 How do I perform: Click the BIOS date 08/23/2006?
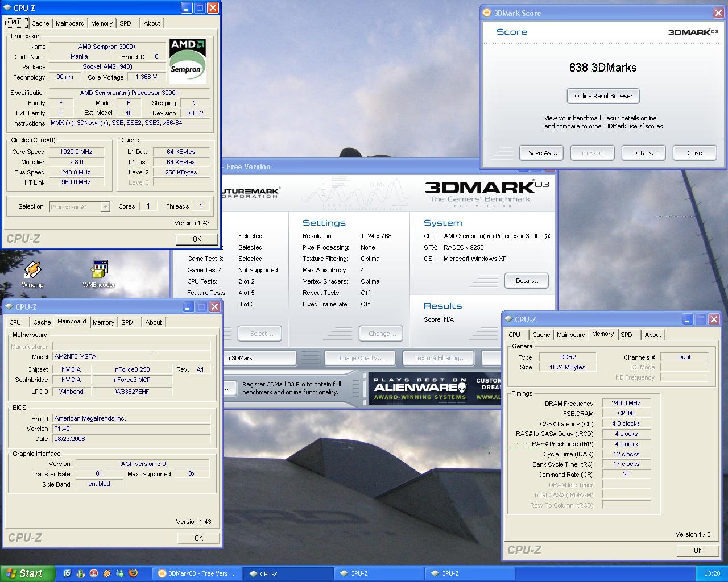(131, 439)
